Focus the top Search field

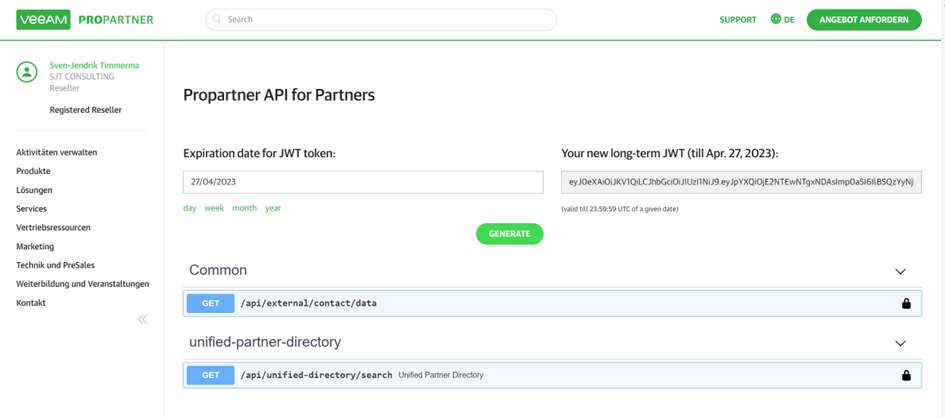pos(381,19)
